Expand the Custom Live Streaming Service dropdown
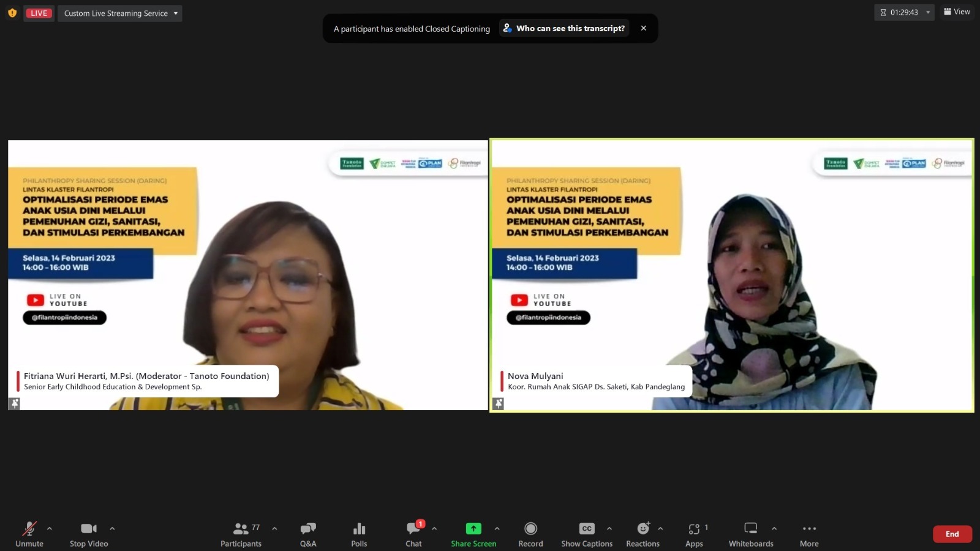The height and width of the screenshot is (551, 980). (x=175, y=13)
